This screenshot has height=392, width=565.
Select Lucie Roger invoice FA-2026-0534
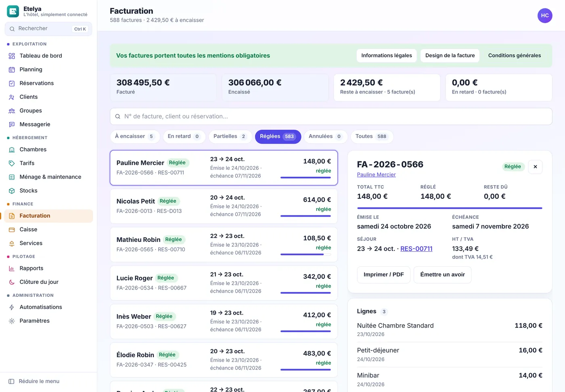pos(224,283)
